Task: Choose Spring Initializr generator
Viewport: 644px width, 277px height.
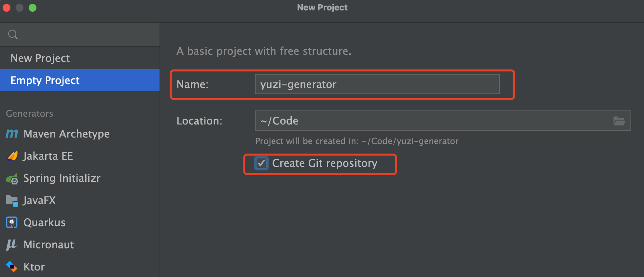Action: tap(62, 178)
